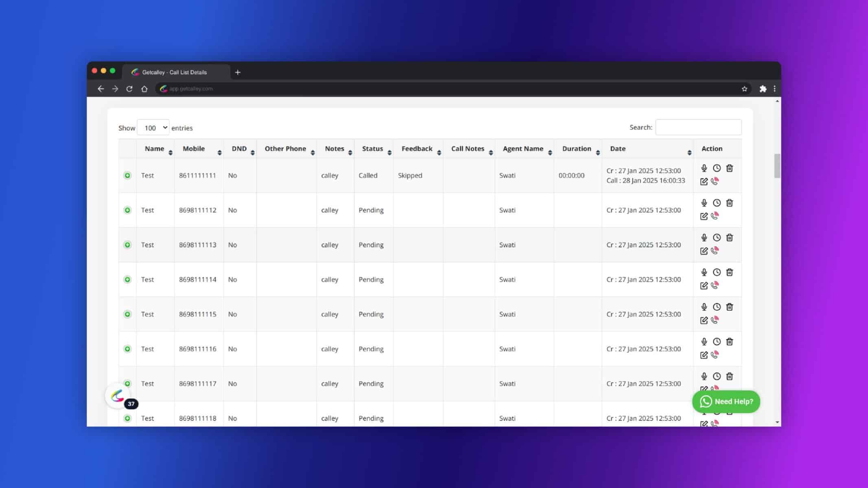Click clock icon for 8698111116 row
Screen dimensions: 868x488
(717, 342)
